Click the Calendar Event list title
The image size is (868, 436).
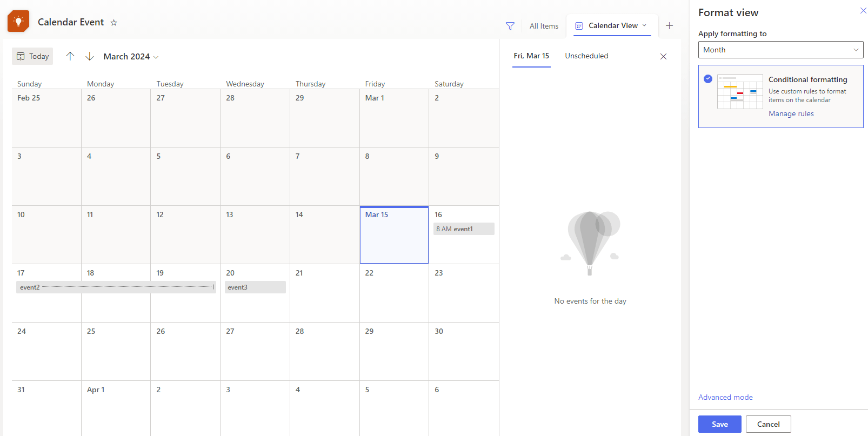[x=71, y=22]
